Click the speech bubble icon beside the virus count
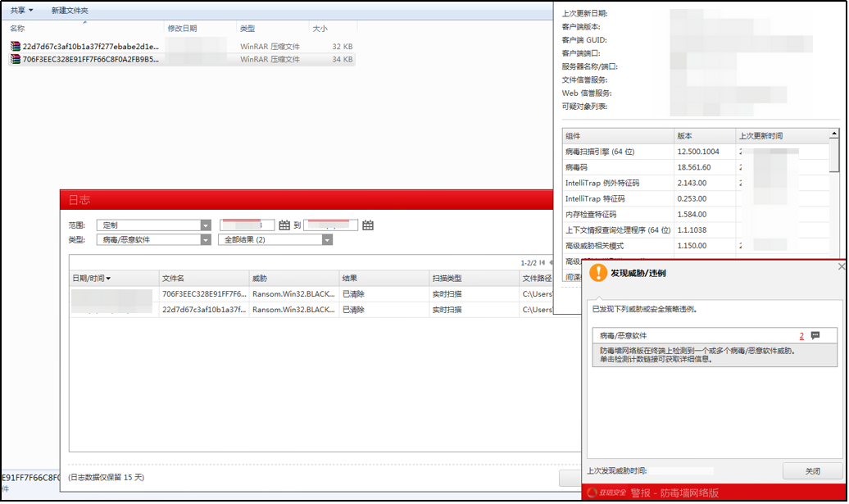This screenshot has height=504, width=849. point(815,335)
